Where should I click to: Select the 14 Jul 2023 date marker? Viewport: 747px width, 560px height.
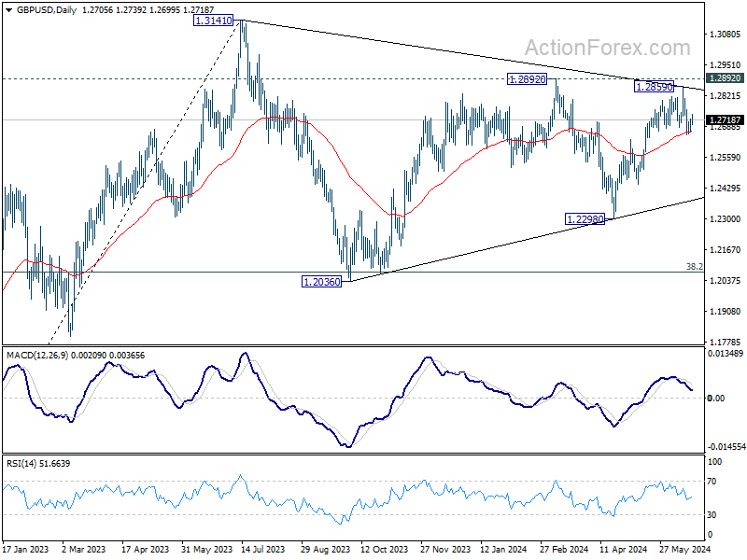263,549
